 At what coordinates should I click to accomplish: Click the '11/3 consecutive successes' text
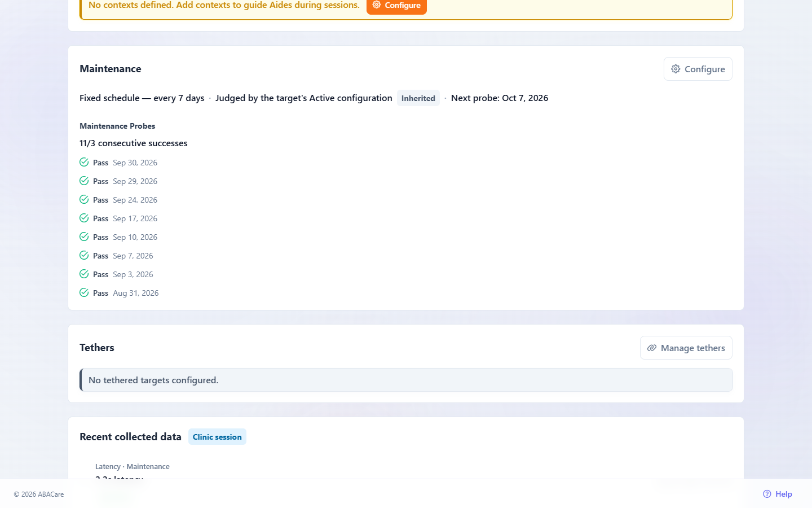pos(134,143)
